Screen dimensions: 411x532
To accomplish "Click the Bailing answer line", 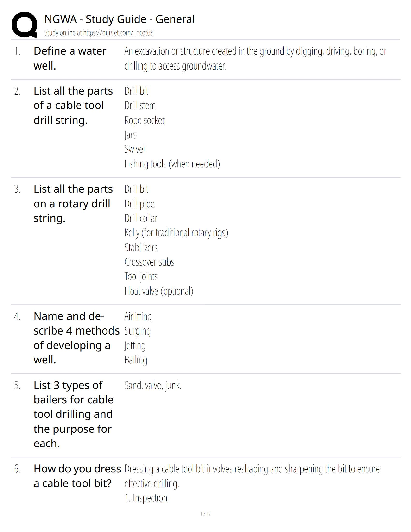I will tap(136, 360).
